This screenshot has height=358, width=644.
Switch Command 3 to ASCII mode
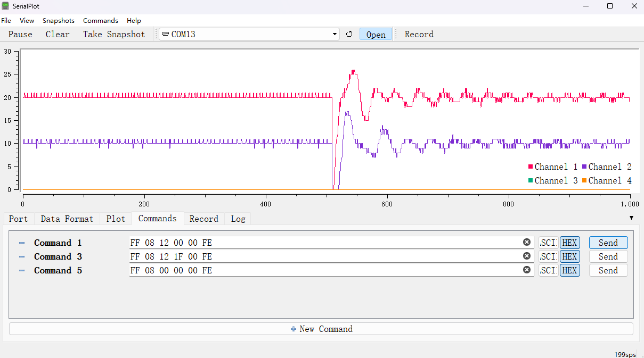(548, 257)
